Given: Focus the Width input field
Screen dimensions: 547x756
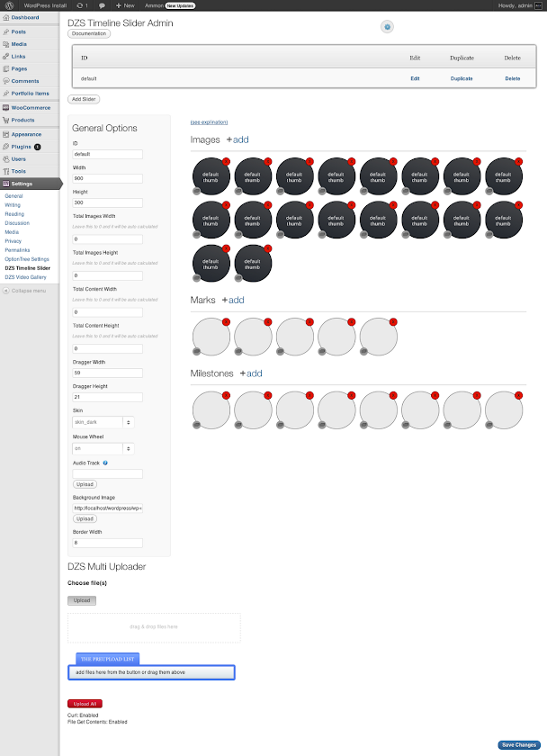Looking at the screenshot, I should [107, 178].
